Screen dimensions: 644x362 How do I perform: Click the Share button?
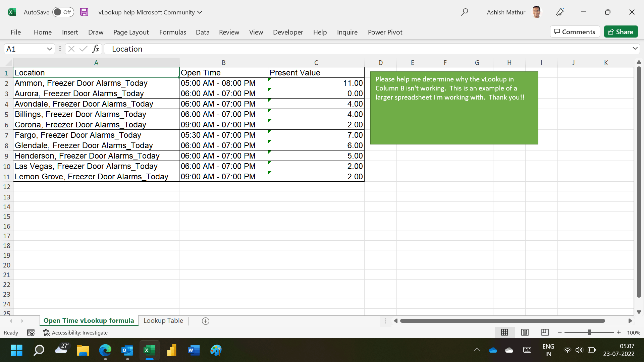(x=621, y=32)
